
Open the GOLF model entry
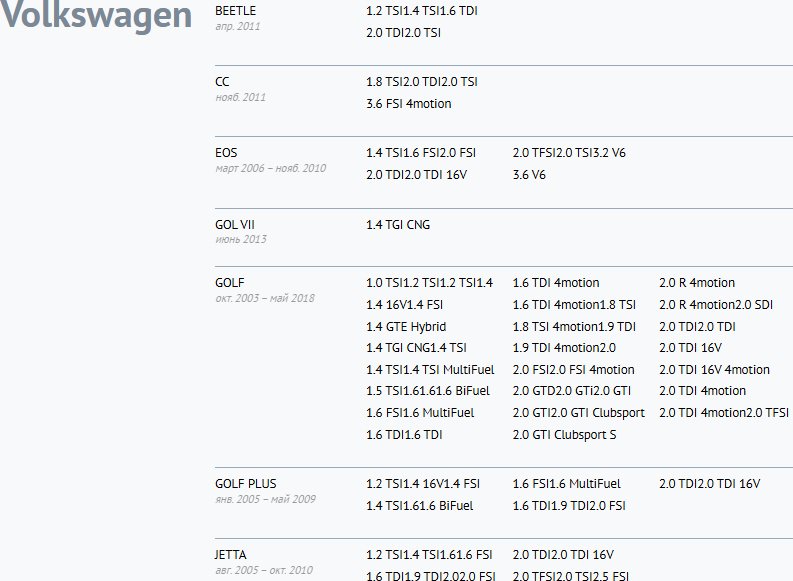tap(230, 283)
